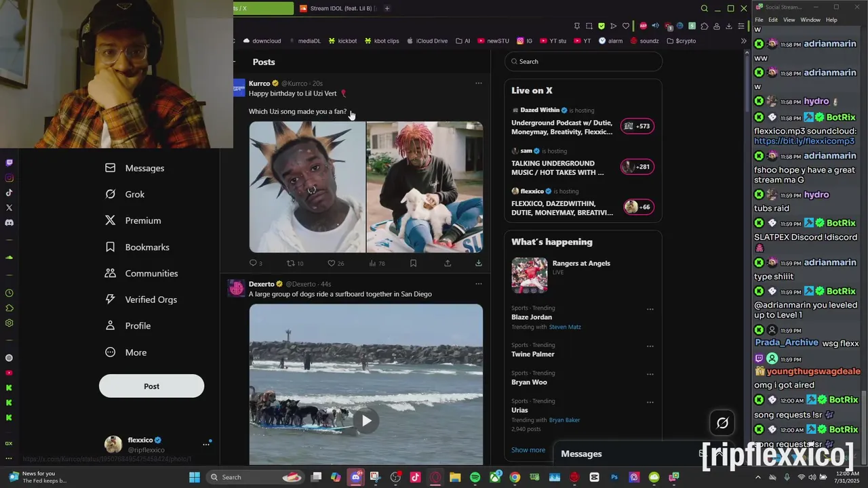Expand the bookmarks bar overflow chevron

pyautogui.click(x=743, y=41)
